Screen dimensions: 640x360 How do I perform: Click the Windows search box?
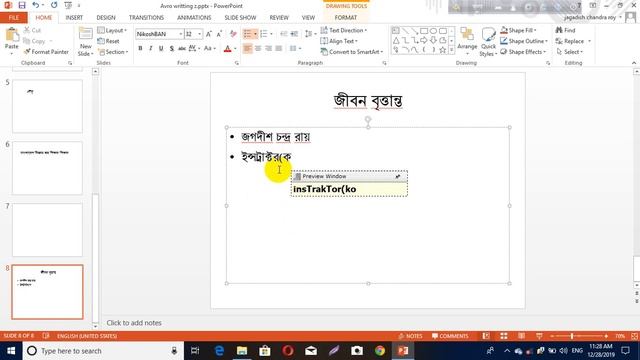(x=102, y=351)
